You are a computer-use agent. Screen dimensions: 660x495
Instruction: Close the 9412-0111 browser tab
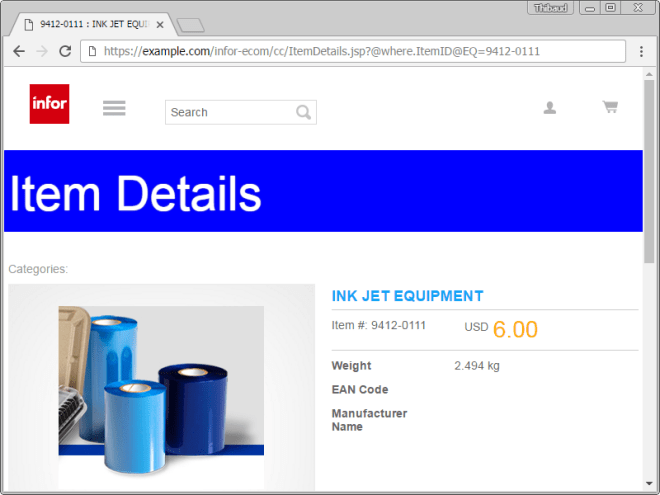point(160,24)
